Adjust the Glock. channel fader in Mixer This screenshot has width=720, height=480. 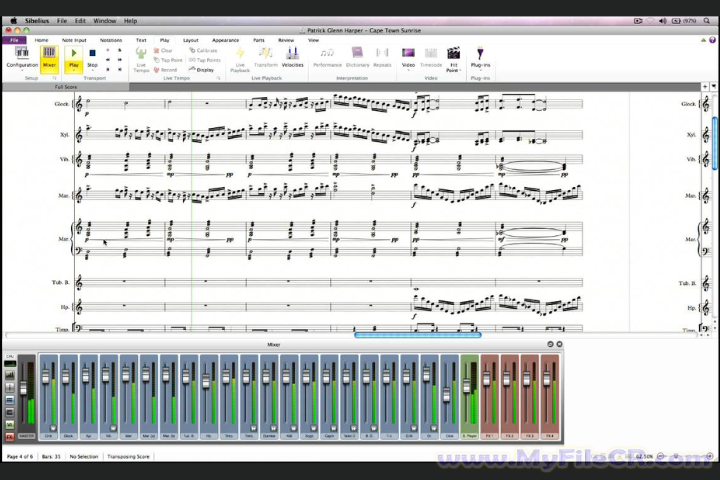66,376
